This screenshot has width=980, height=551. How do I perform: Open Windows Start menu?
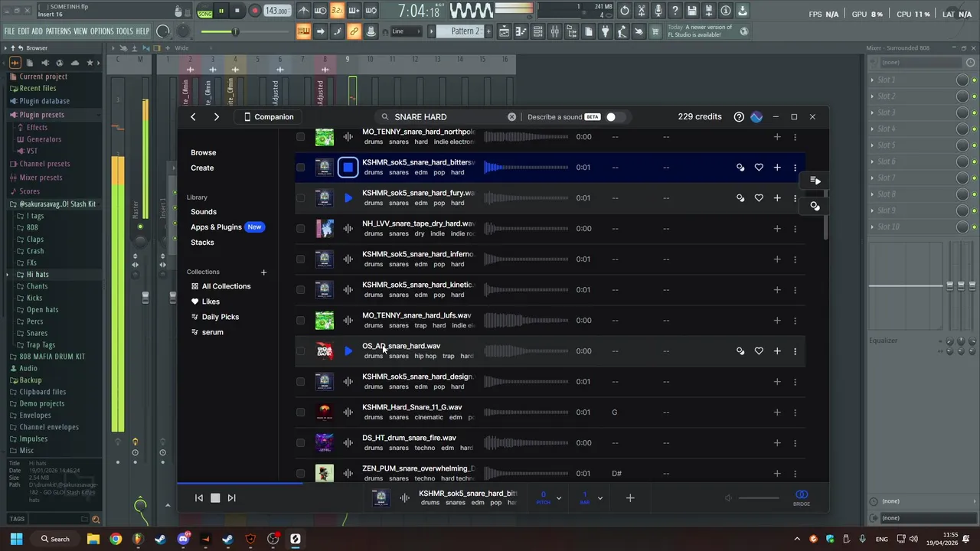pyautogui.click(x=16, y=539)
